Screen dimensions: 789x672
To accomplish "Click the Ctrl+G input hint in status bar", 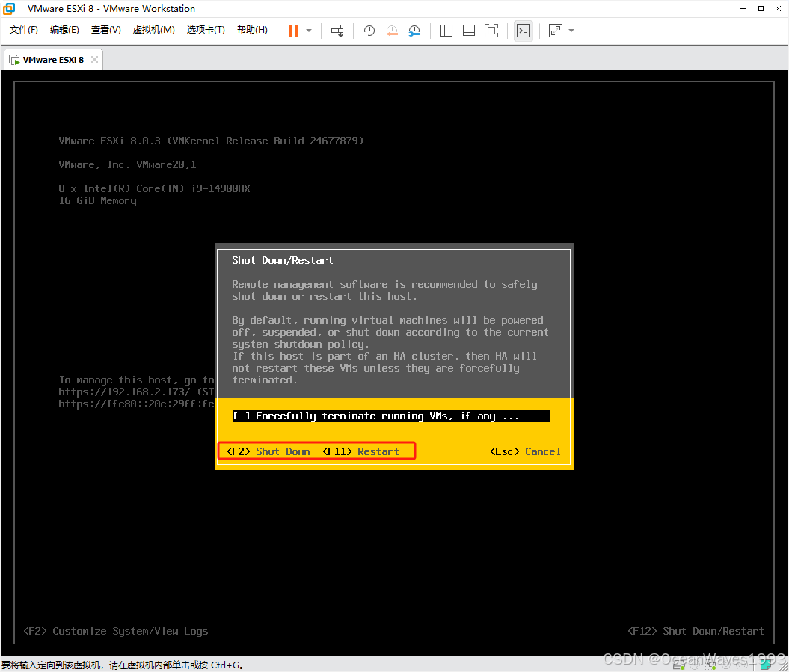I will [123, 665].
